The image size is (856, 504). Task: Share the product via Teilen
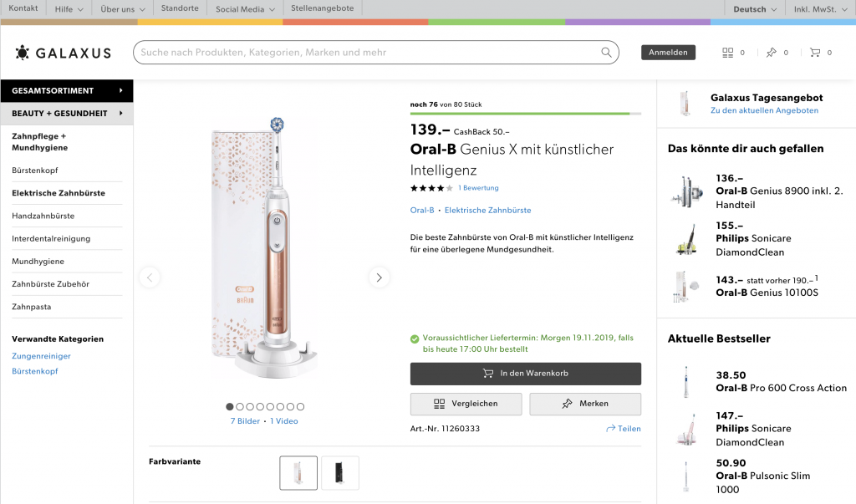click(x=623, y=429)
